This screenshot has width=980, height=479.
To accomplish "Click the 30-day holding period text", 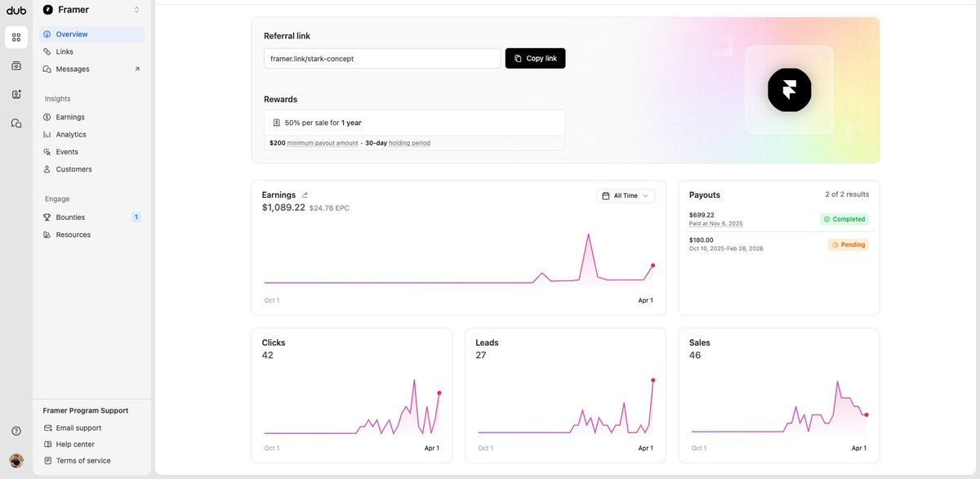I will (x=398, y=143).
